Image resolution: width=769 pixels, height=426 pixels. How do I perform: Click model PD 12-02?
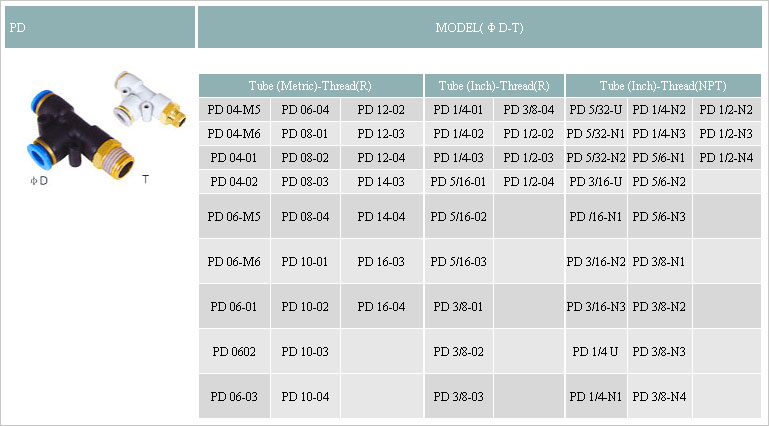point(381,109)
